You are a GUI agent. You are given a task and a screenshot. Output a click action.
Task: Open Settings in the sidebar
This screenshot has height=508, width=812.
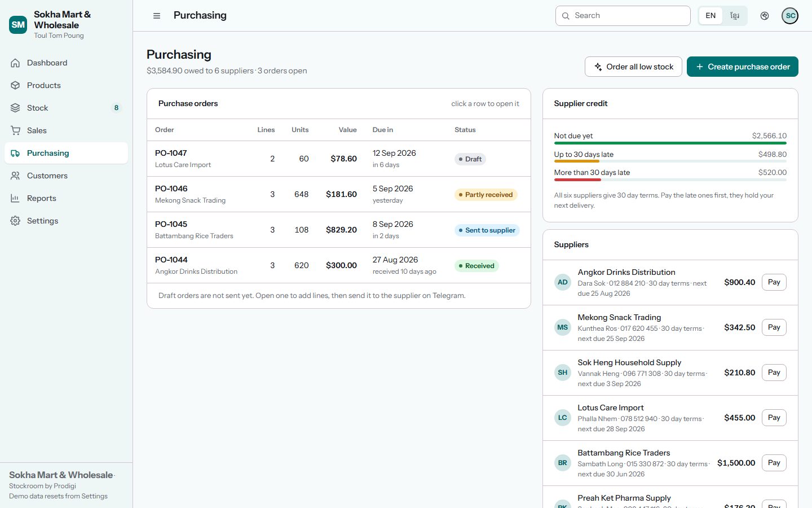67,221
